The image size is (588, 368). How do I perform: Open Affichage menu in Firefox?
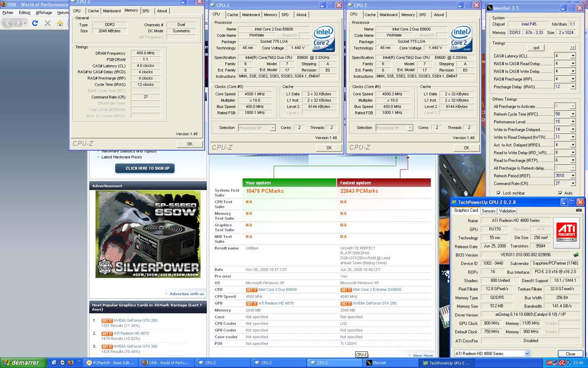pyautogui.click(x=44, y=13)
